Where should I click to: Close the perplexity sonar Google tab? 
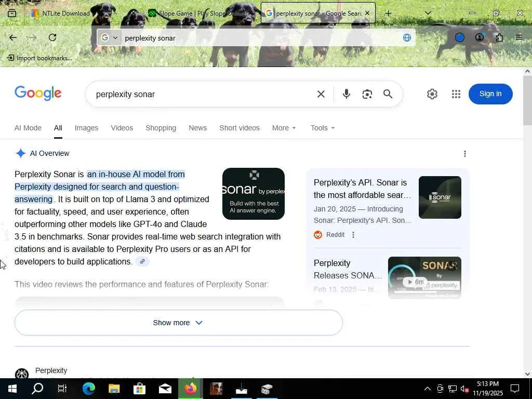point(367,13)
